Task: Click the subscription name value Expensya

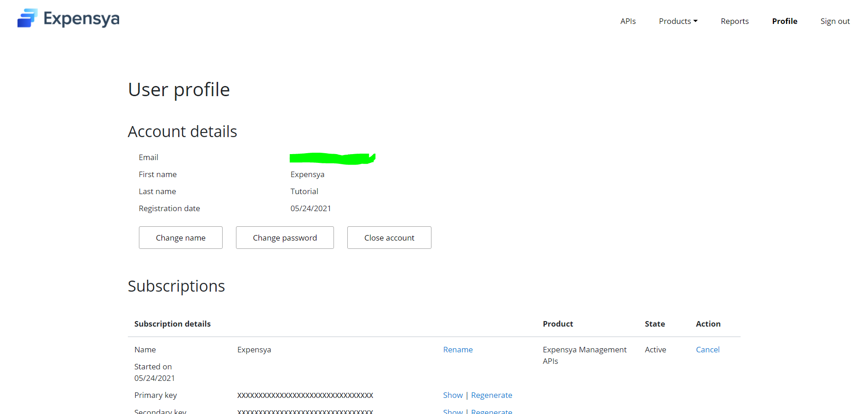Action: [x=254, y=350]
